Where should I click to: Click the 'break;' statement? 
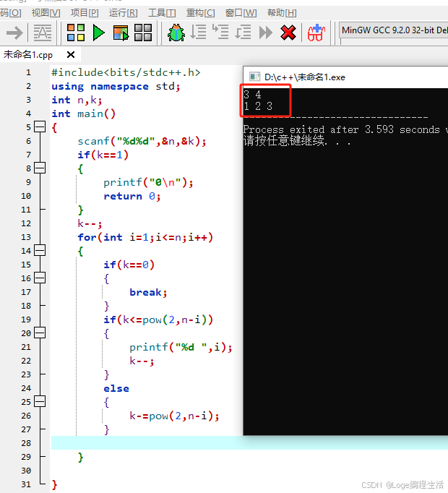click(x=148, y=293)
